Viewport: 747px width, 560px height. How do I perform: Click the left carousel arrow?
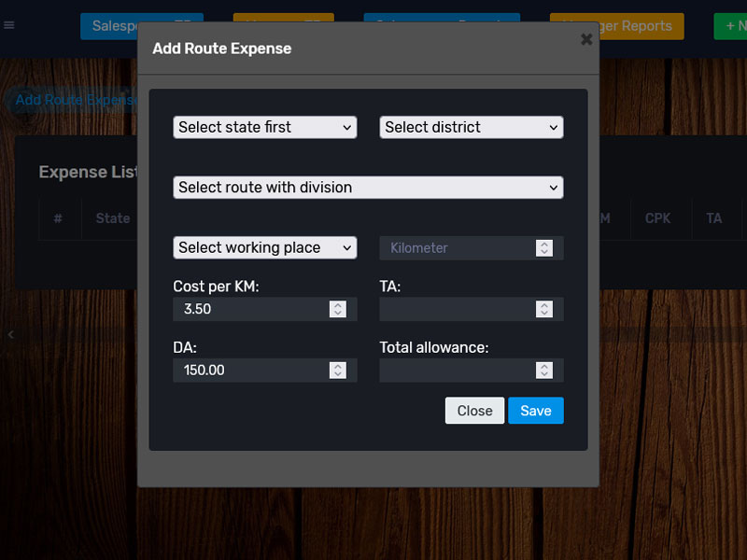click(11, 334)
